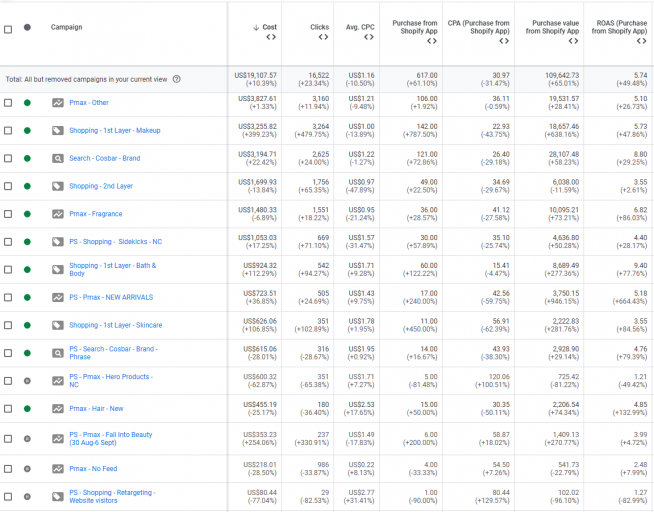Click the tag icon beside Shopping - 1st Layer - Skincare
Viewport: 654px width, 512px height.
click(x=58, y=325)
